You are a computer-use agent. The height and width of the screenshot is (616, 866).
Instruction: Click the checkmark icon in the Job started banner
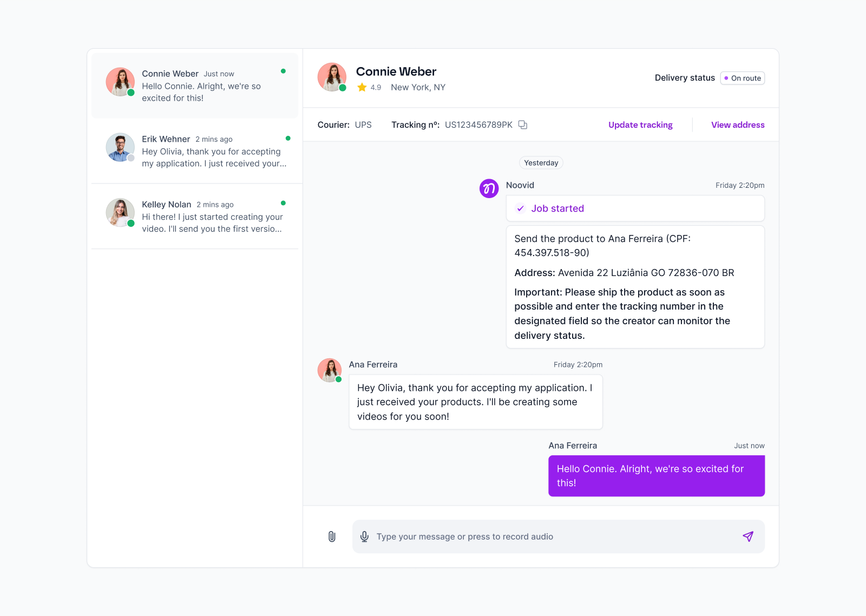coord(520,208)
